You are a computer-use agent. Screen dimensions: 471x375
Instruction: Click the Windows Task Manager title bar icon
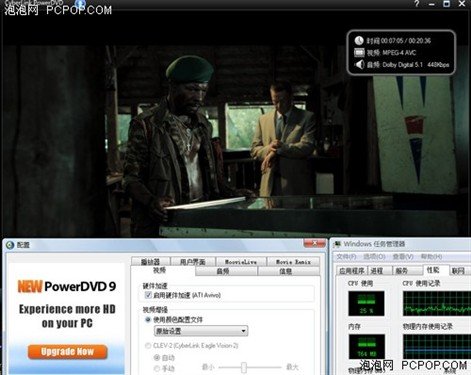[337, 244]
